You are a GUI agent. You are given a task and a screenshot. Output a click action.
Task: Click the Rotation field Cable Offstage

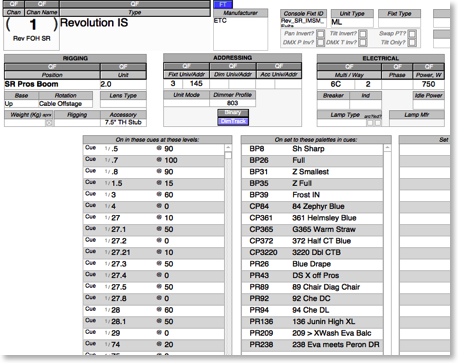(65, 104)
